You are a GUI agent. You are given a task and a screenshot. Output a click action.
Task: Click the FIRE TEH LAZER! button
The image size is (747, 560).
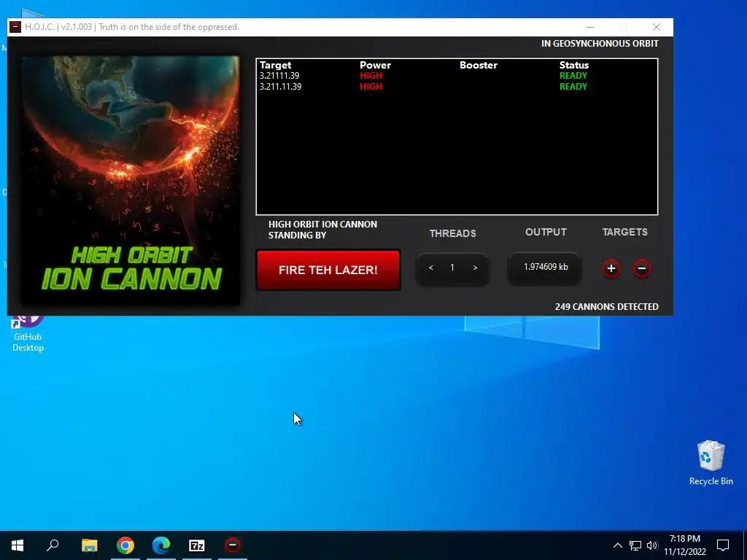328,270
